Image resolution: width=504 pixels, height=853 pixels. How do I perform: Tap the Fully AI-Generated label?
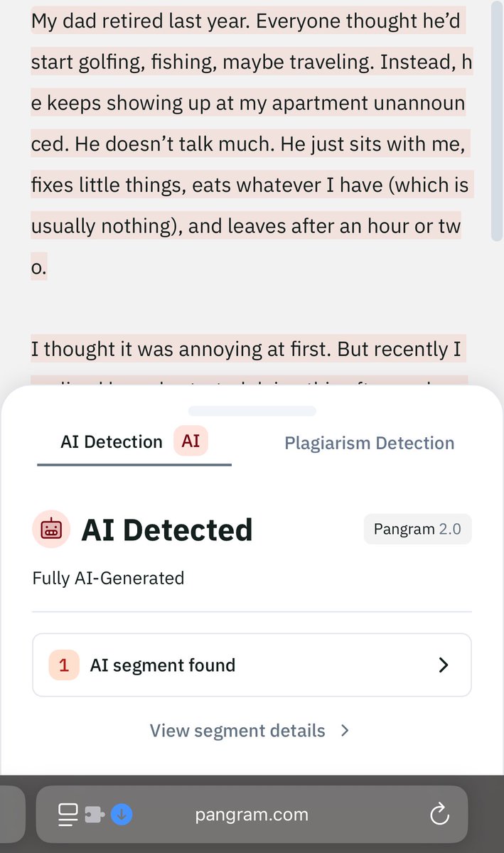coord(108,578)
